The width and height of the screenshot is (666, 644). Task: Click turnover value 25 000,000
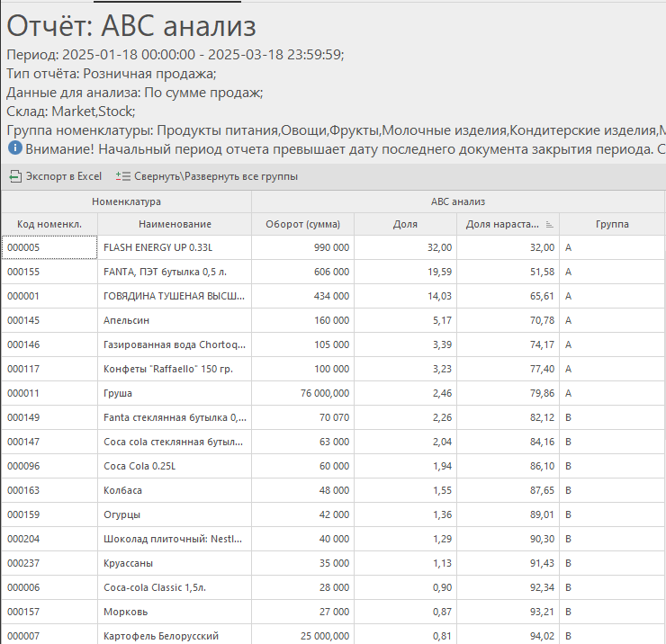click(x=302, y=635)
